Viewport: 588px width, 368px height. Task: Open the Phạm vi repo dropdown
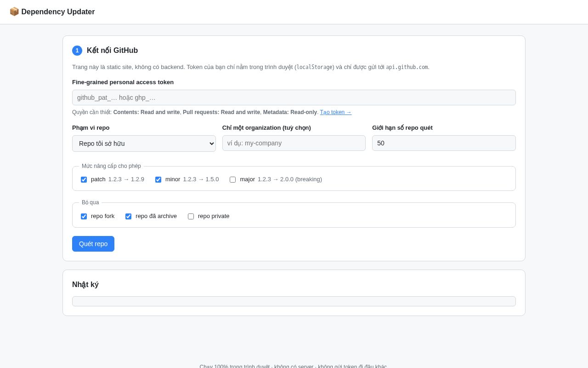click(x=144, y=144)
